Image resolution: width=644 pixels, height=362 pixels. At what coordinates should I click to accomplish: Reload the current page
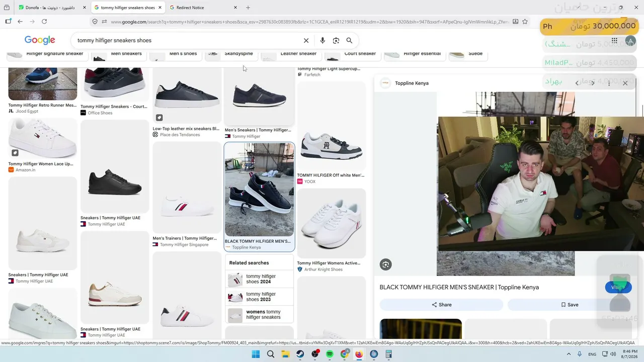[44, 22]
